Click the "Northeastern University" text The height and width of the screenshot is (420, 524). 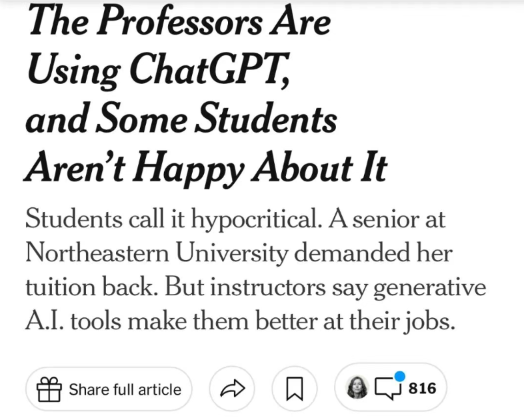coord(157,253)
